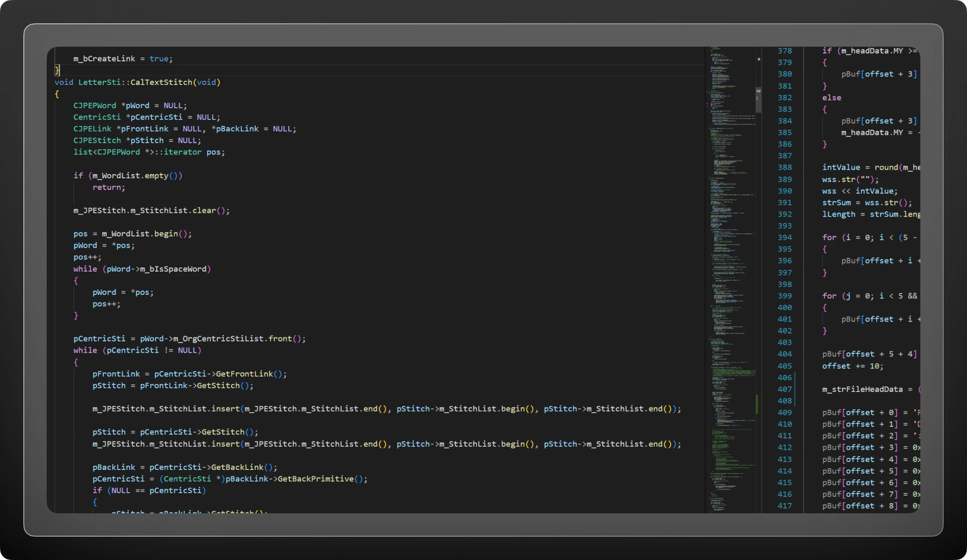Place cursor on "void LetterSti::CalTextStitch(void)" signature

pos(137,82)
